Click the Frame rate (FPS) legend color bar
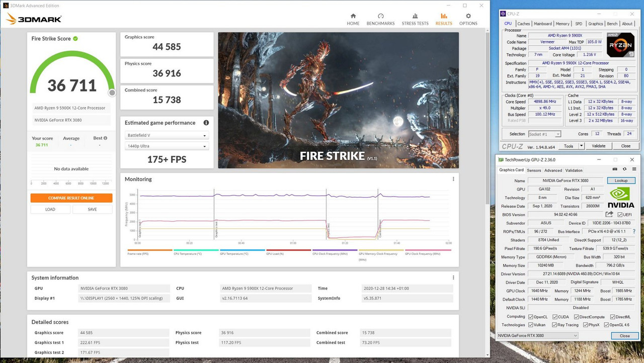The image size is (644, 363). [149, 250]
